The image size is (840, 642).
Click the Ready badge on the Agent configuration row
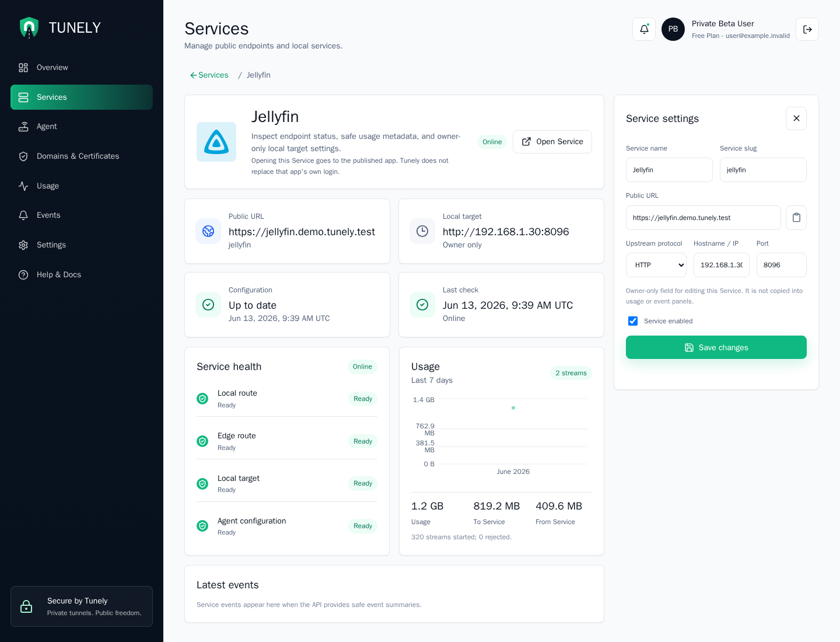pyautogui.click(x=363, y=526)
